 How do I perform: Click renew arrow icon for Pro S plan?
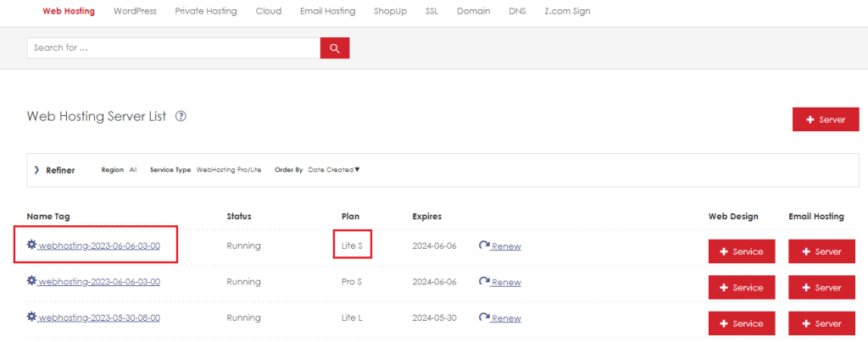tap(484, 282)
